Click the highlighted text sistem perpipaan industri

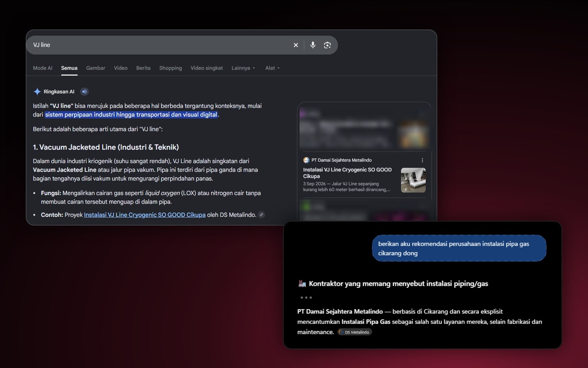pos(131,115)
